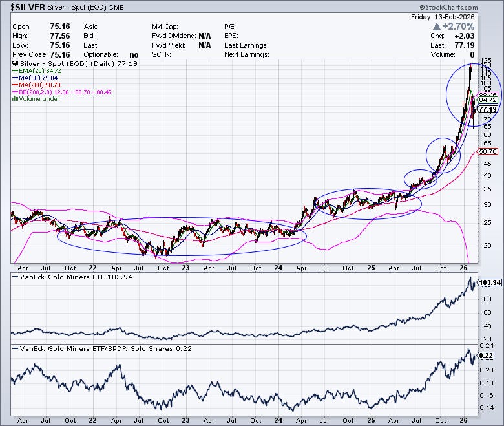Click the 0.24 ratio axis label

tap(487, 346)
